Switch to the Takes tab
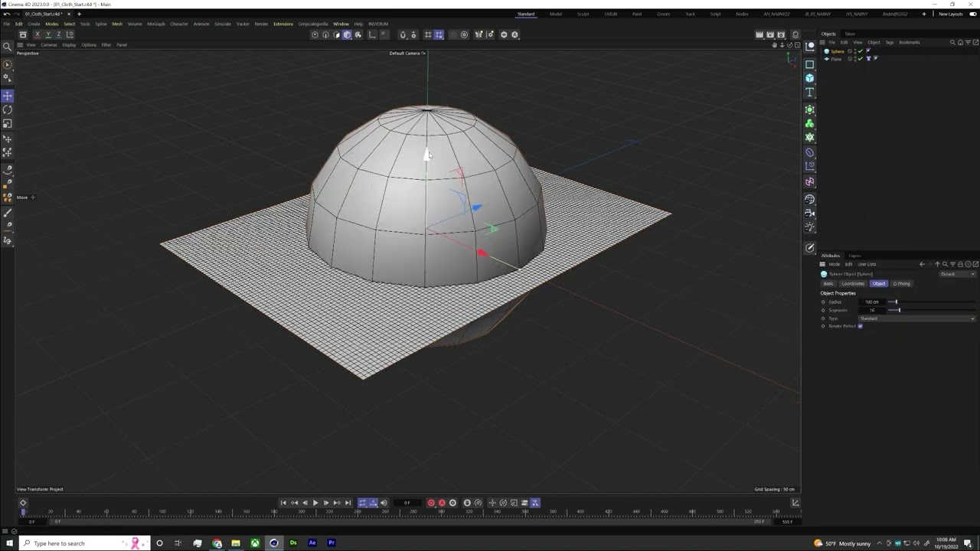This screenshot has height=551, width=980. [x=850, y=34]
